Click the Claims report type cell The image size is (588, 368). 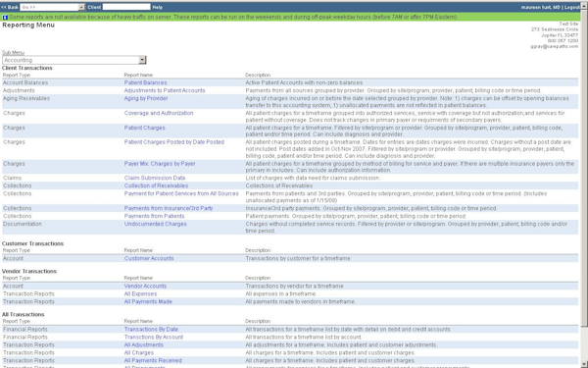pos(13,178)
